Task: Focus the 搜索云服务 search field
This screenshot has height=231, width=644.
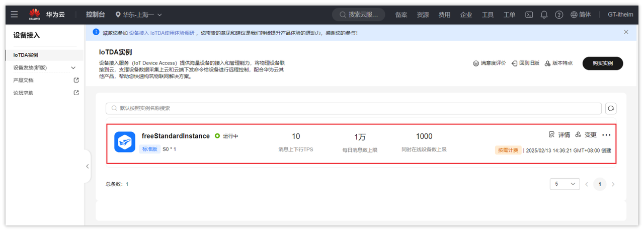Action: [x=358, y=15]
